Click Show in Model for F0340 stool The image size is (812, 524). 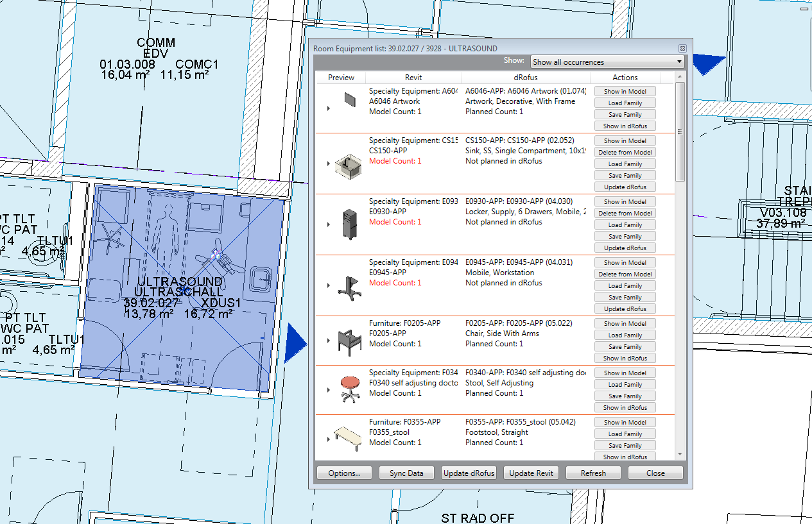(625, 373)
